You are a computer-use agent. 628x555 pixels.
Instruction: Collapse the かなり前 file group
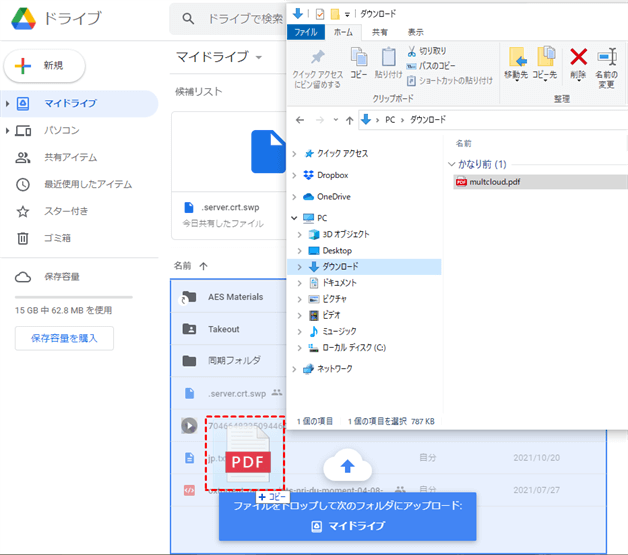click(449, 164)
